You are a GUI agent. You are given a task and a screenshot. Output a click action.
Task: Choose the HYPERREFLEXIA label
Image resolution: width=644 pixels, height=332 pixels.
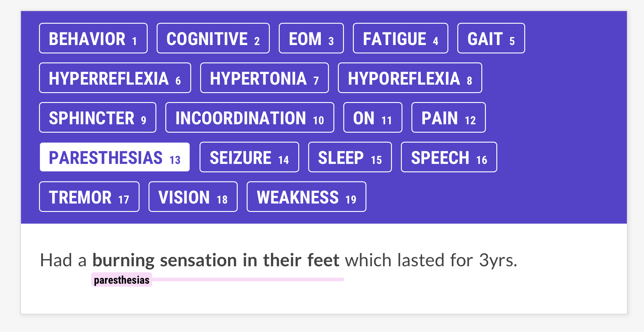115,78
